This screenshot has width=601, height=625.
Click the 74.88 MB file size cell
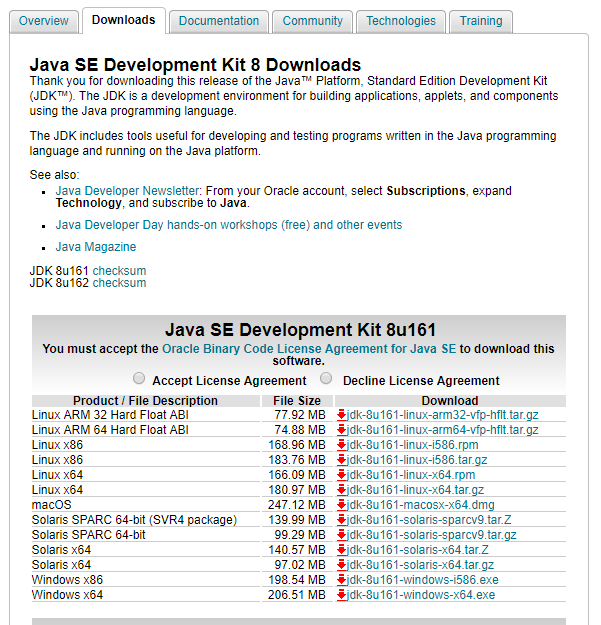tap(297, 430)
